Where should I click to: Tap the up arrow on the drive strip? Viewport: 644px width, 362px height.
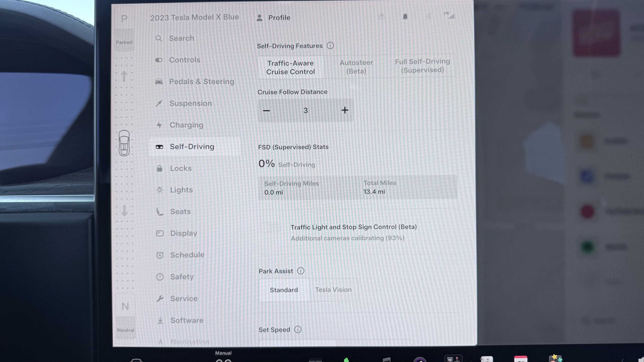pyautogui.click(x=124, y=76)
